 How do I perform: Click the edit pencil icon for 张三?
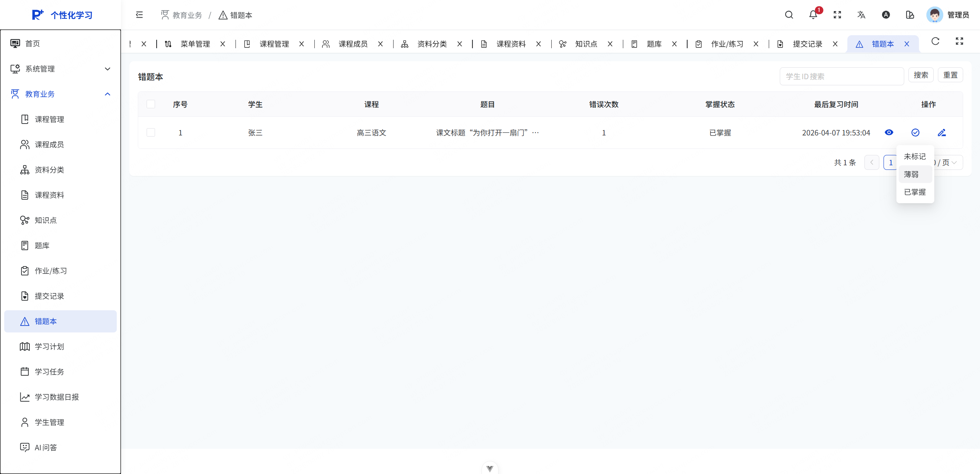click(x=942, y=133)
